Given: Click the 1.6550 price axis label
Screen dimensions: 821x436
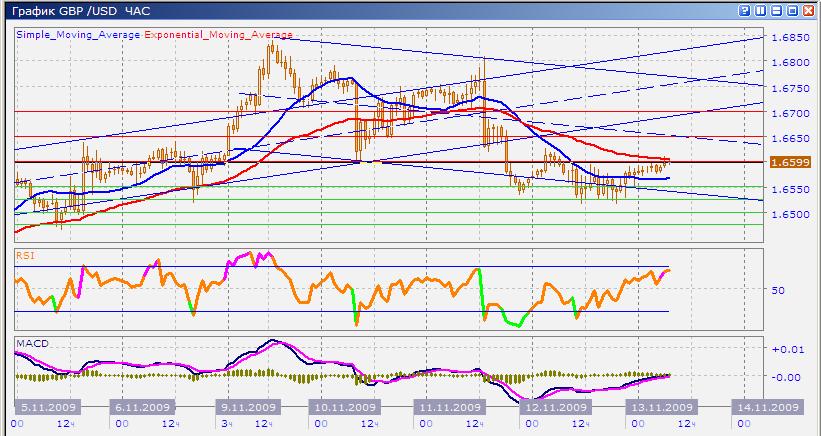Looking at the screenshot, I should point(791,189).
